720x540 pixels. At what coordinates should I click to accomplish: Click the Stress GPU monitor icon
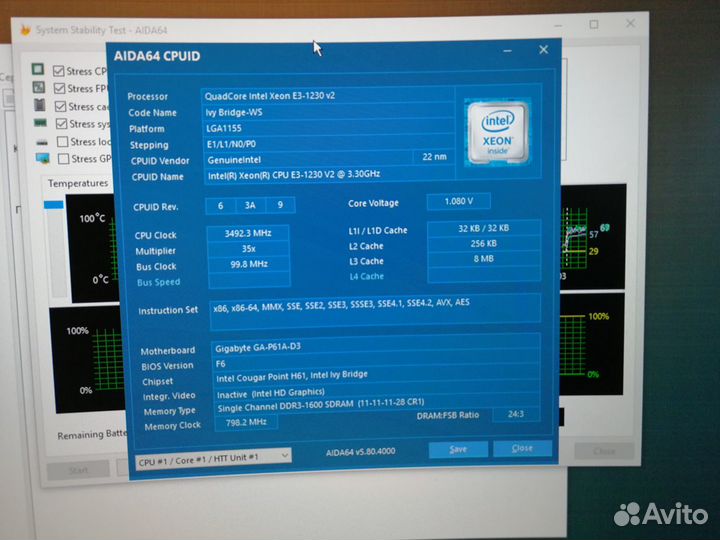click(x=43, y=159)
